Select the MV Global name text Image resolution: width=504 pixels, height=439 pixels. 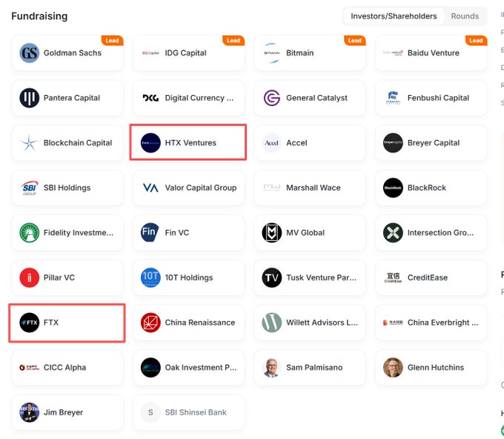[305, 233]
